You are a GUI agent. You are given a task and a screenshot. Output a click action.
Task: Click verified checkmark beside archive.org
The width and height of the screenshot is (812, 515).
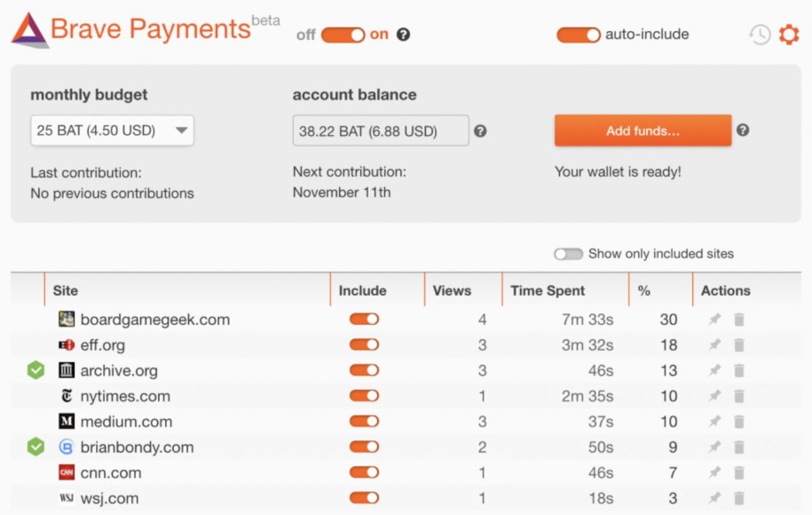click(x=35, y=370)
